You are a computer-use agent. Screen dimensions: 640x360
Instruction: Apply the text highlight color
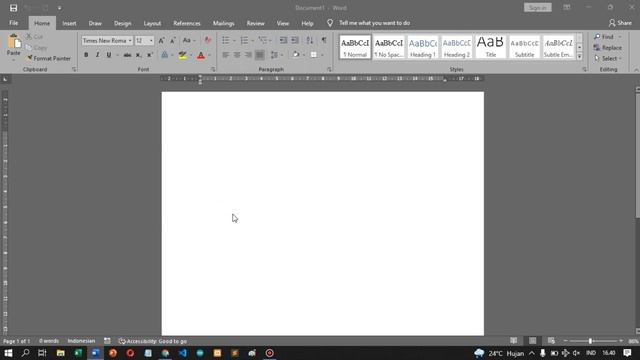tap(183, 55)
